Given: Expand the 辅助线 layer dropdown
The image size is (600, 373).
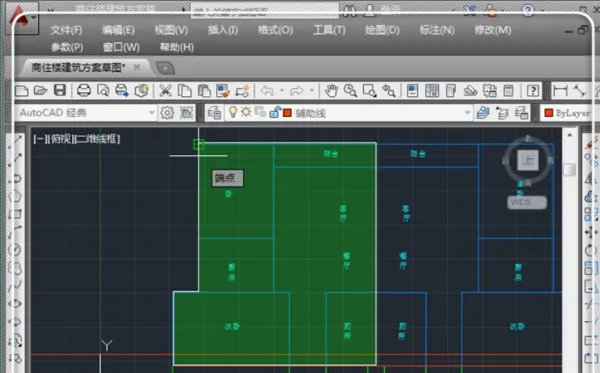Looking at the screenshot, I should [467, 113].
